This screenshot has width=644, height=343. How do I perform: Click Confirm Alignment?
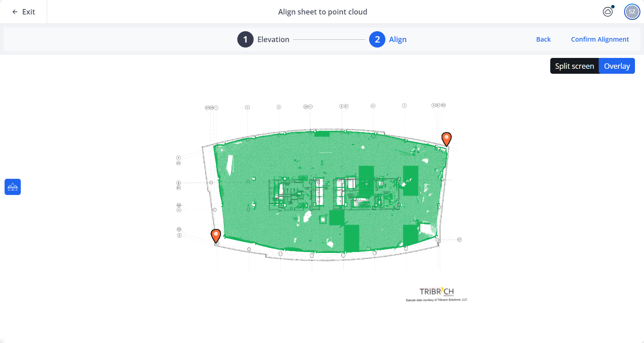600,39
